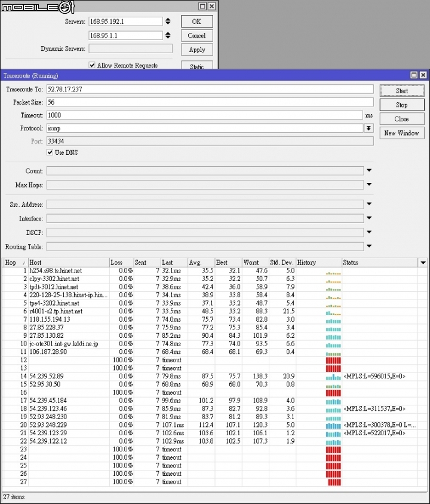The width and height of the screenshot is (430, 504).
Task: Sort table by Host column header
Action: point(69,262)
